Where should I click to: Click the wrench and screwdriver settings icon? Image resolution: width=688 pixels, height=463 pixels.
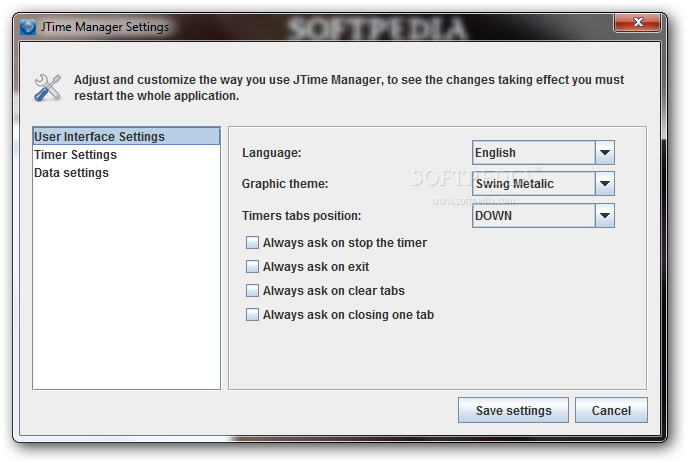(x=47, y=88)
